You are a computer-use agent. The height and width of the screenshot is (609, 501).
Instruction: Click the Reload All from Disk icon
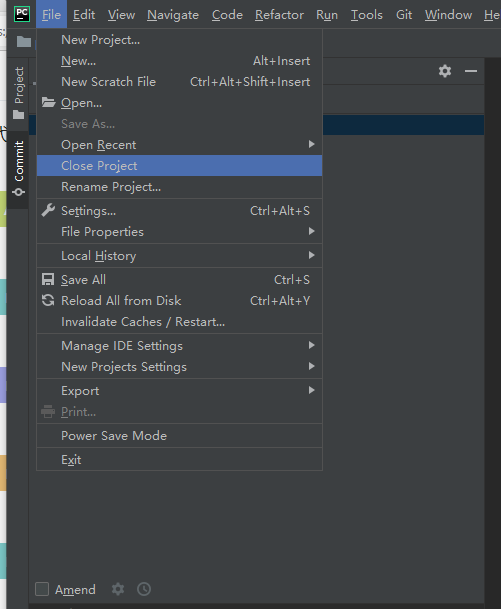[48, 301]
